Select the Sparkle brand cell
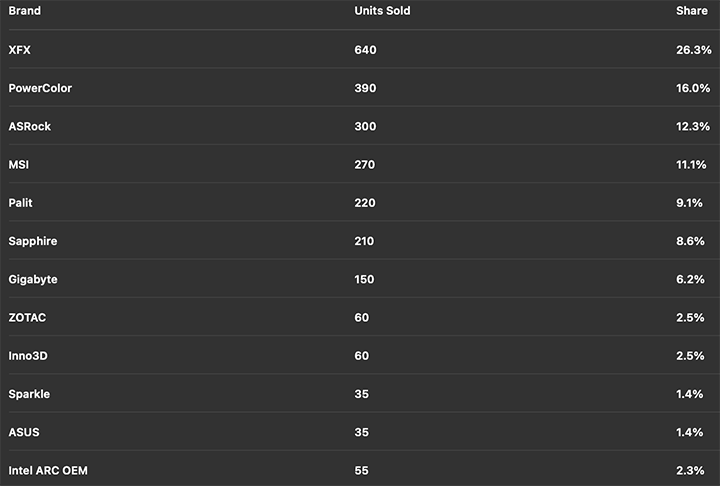The image size is (720, 486). (29, 394)
